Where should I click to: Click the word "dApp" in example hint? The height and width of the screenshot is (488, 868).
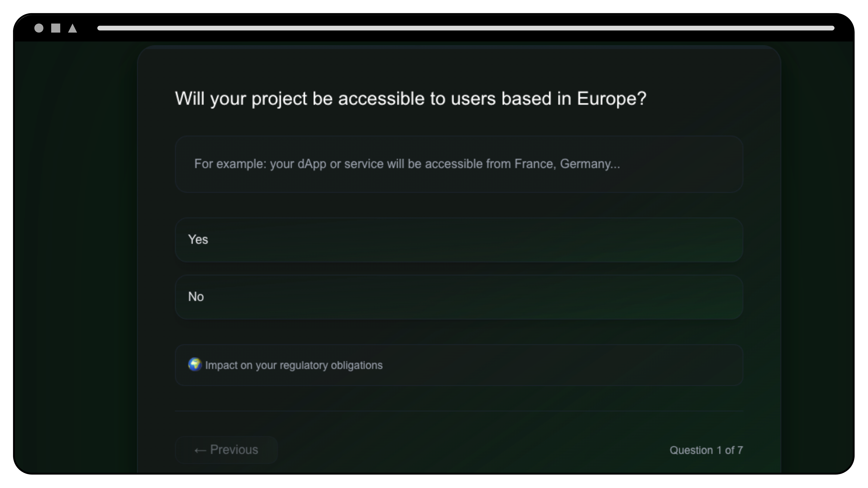312,164
